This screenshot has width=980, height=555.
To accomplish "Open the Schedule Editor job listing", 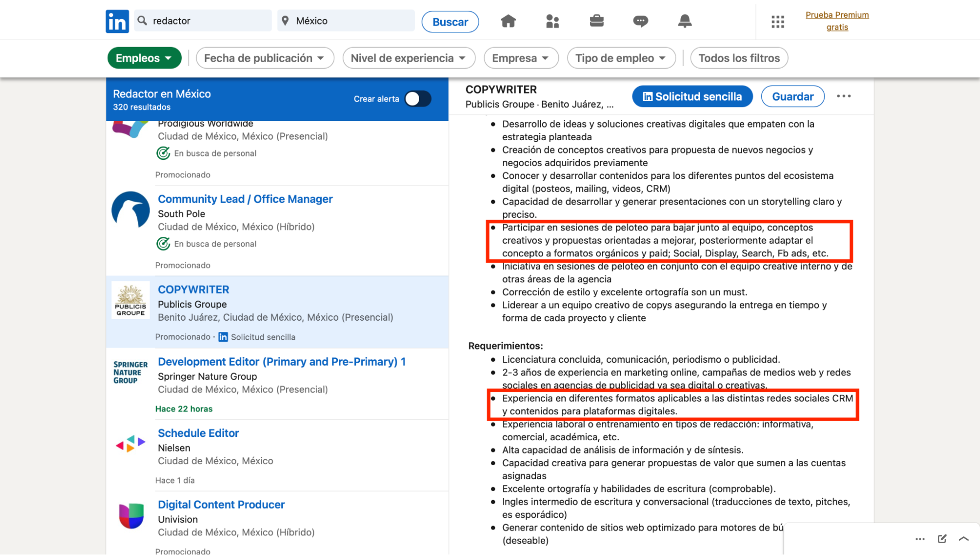I will (198, 433).
